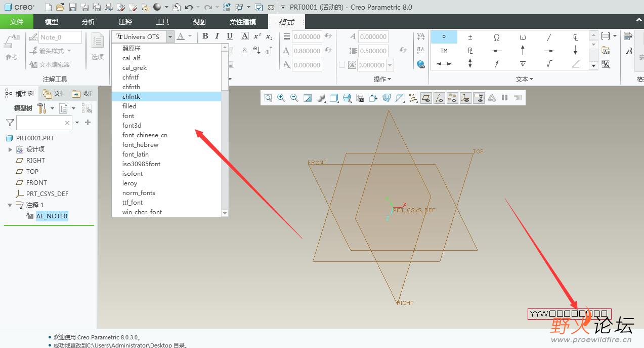The image size is (644, 348).
Task: Click the 参考 button
Action: tap(12, 47)
